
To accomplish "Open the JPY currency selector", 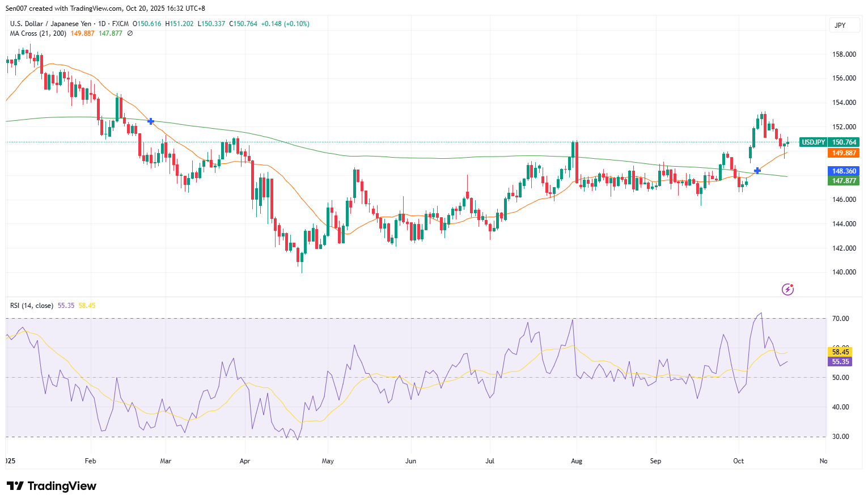I will click(840, 26).
